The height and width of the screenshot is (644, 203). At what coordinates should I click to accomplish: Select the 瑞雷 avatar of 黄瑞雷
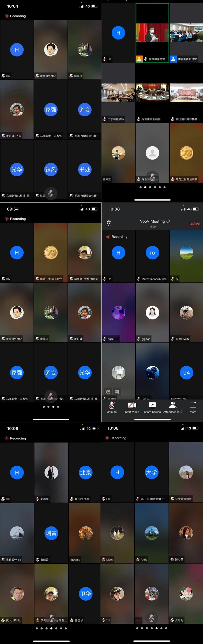point(51,533)
